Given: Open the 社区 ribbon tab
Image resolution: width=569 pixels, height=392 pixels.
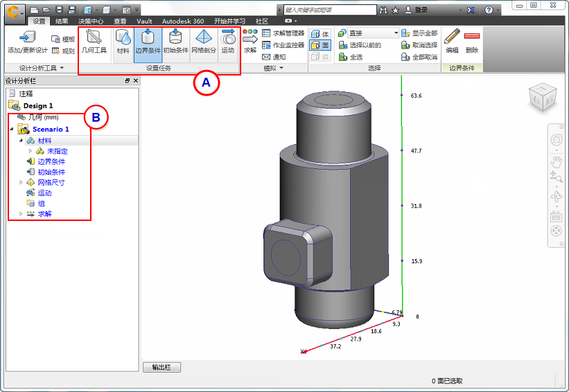Looking at the screenshot, I should 262,21.
